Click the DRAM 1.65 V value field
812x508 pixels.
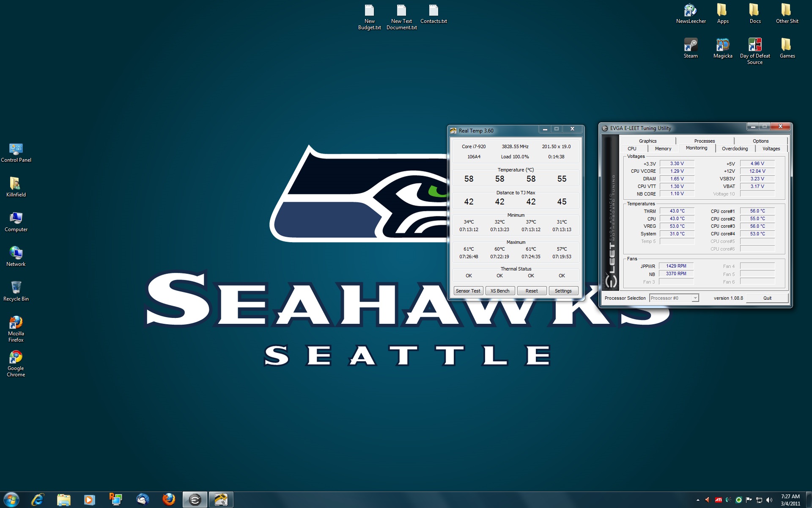pyautogui.click(x=677, y=179)
